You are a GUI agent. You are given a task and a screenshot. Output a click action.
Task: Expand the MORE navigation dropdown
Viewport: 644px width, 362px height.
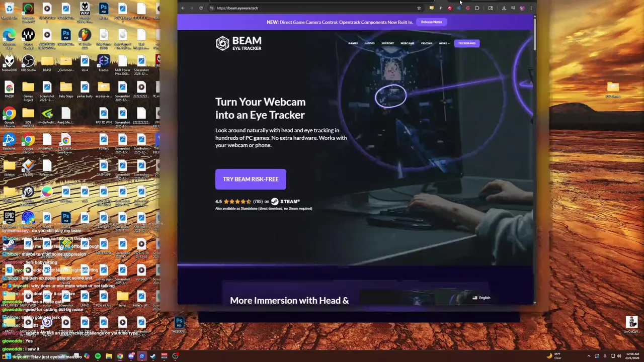[444, 43]
